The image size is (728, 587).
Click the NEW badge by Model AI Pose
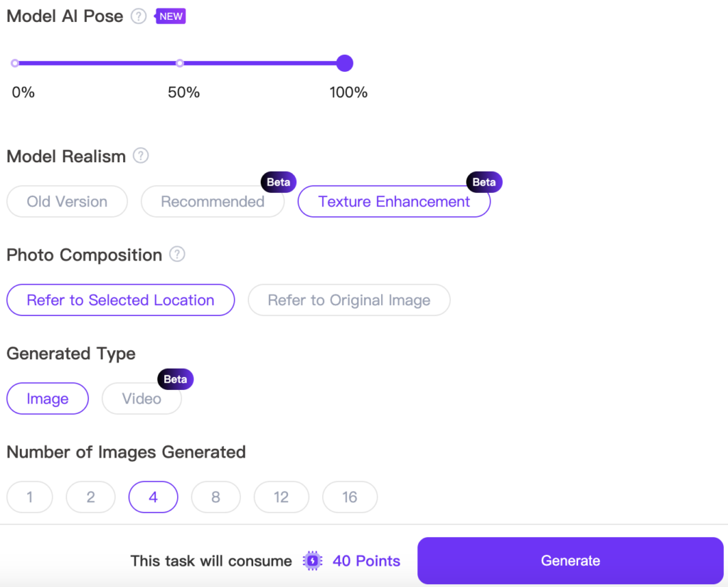171,16
